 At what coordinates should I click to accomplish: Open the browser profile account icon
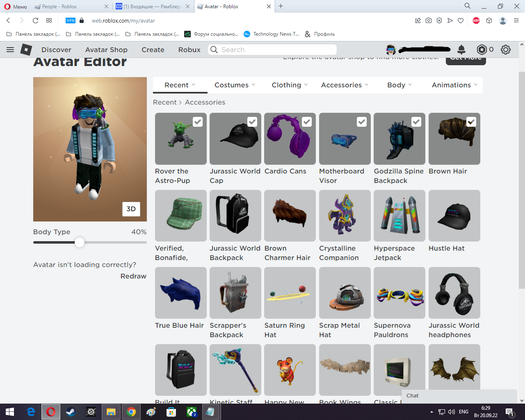click(x=503, y=21)
